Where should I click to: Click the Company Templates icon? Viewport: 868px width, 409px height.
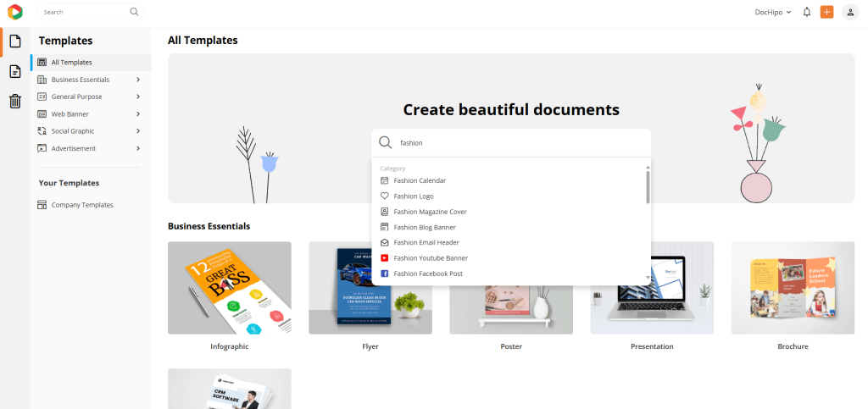pos(42,205)
